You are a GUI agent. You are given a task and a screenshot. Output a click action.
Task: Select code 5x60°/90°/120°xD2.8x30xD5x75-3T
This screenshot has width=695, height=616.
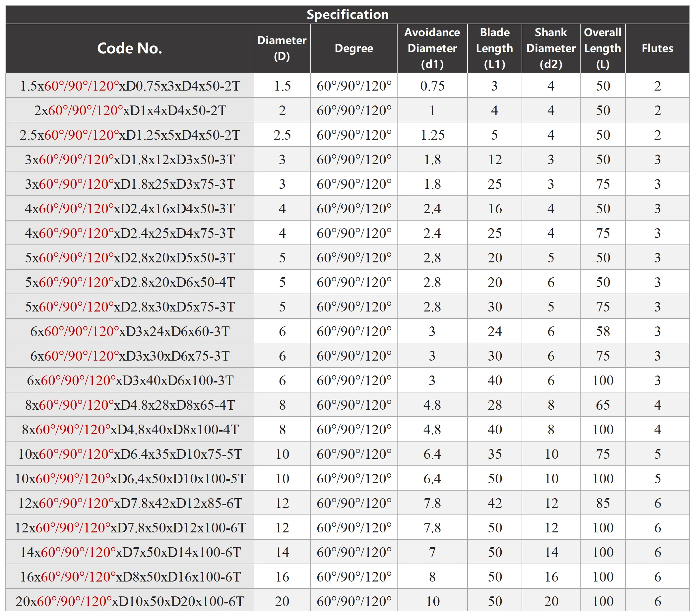pos(130,307)
